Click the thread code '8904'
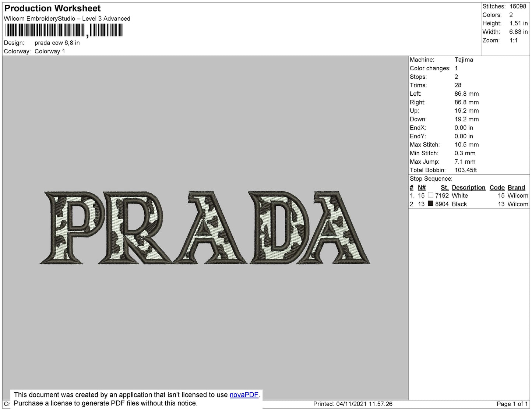 pyautogui.click(x=442, y=204)
